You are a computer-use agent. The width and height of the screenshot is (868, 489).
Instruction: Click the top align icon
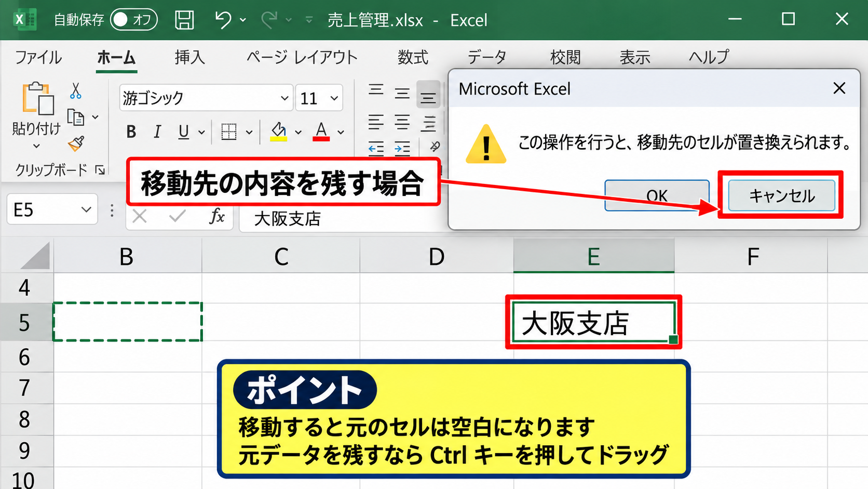[x=376, y=91]
